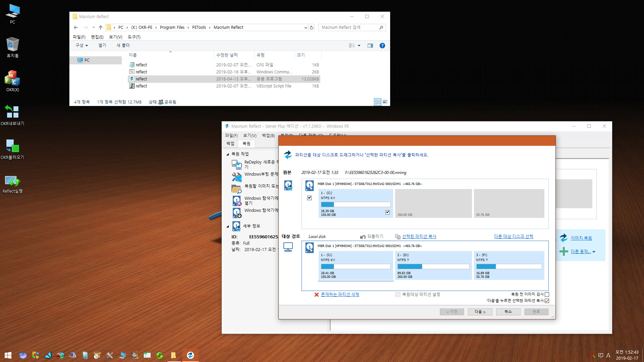This screenshot has height=362, width=644.
Task: Click 이미지 복원 link in Reflect
Action: click(x=581, y=238)
